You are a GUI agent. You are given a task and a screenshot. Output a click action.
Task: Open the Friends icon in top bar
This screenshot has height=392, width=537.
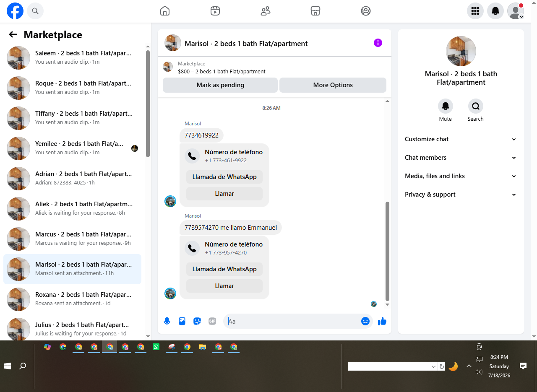(266, 11)
